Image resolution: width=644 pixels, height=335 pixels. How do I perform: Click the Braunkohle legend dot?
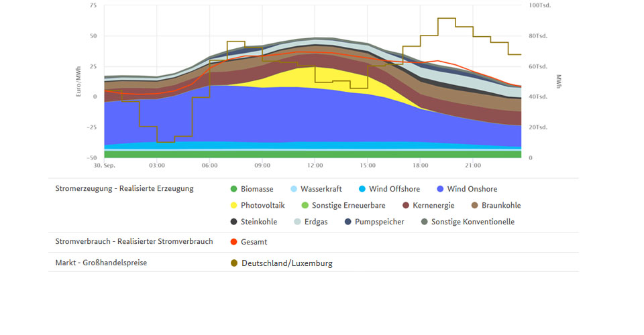pyautogui.click(x=475, y=205)
